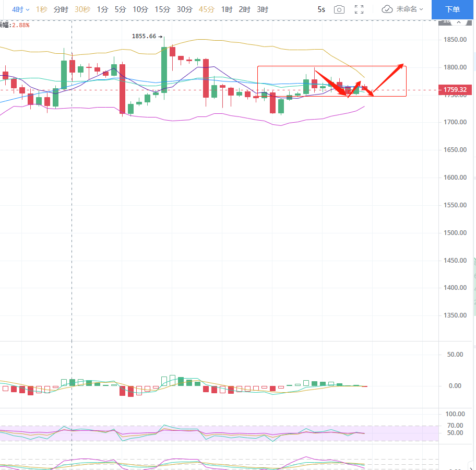
Task: Click the cloud save icon
Action: [387, 9]
